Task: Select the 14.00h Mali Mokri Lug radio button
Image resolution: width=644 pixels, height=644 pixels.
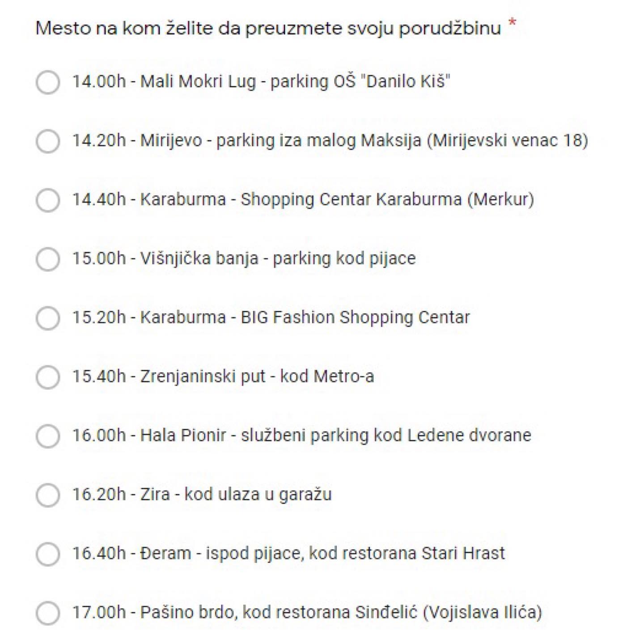Action: click(x=48, y=82)
